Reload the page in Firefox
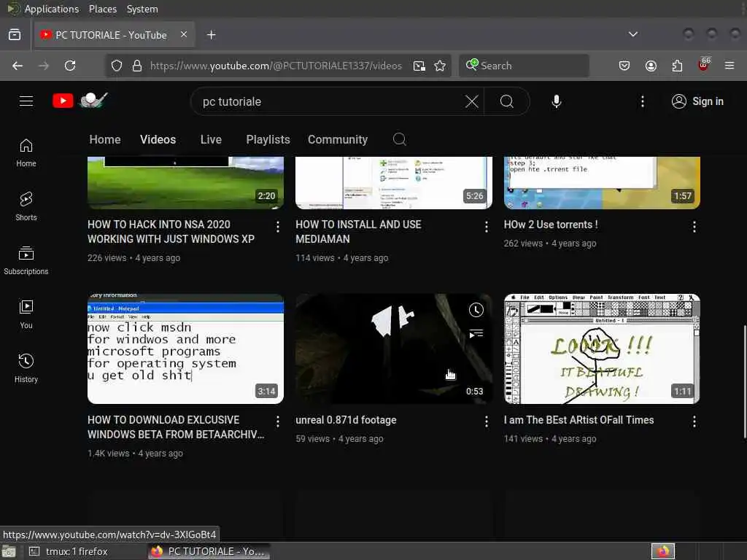 [x=70, y=66]
